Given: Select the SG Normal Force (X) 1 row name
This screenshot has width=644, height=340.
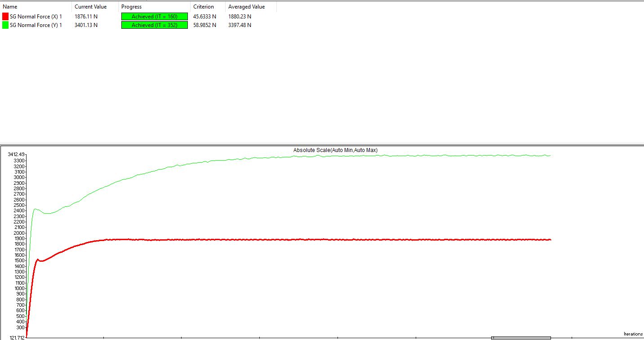Looking at the screenshot, I should 36,17.
